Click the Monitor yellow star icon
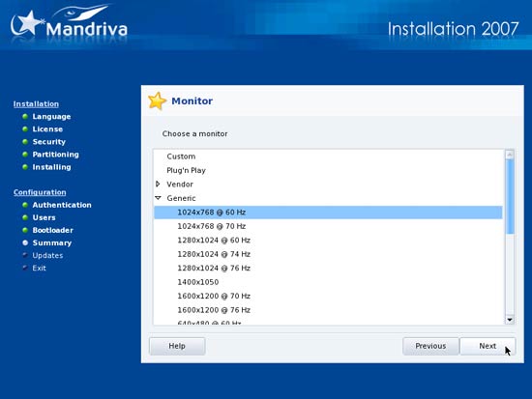The height and width of the screenshot is (399, 532). tap(157, 101)
